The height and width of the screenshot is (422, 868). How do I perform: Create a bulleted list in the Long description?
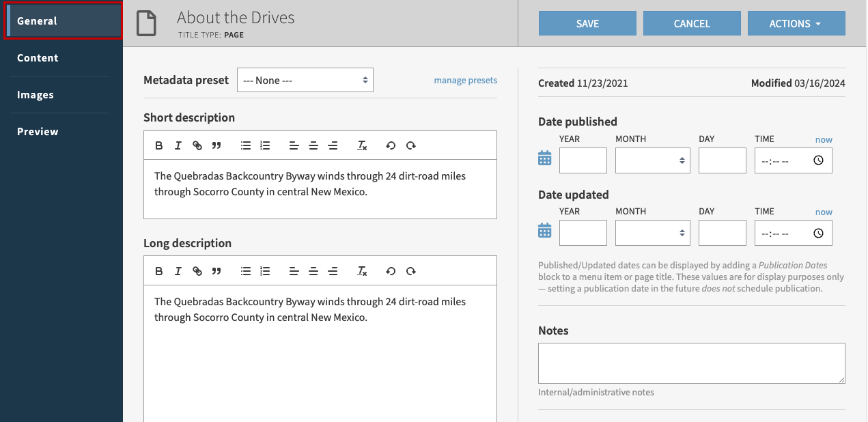(x=245, y=270)
